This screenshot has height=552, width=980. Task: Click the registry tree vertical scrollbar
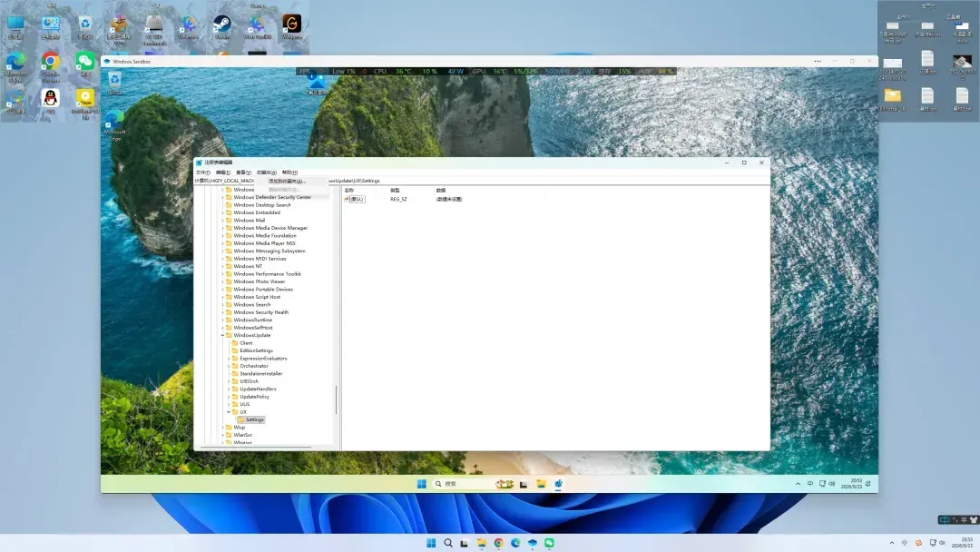(337, 399)
